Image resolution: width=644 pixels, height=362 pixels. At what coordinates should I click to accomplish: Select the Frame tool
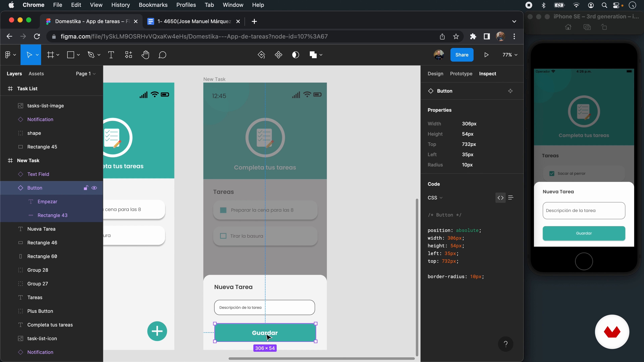click(x=50, y=55)
